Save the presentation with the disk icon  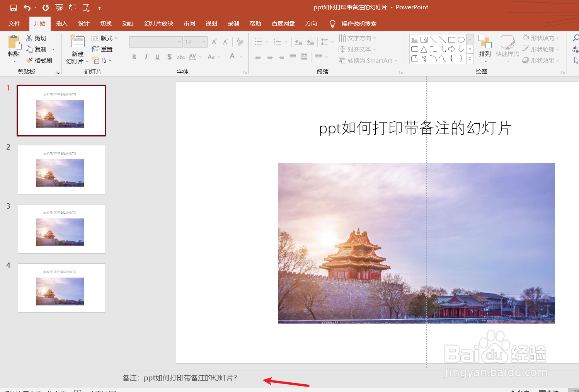pos(14,8)
